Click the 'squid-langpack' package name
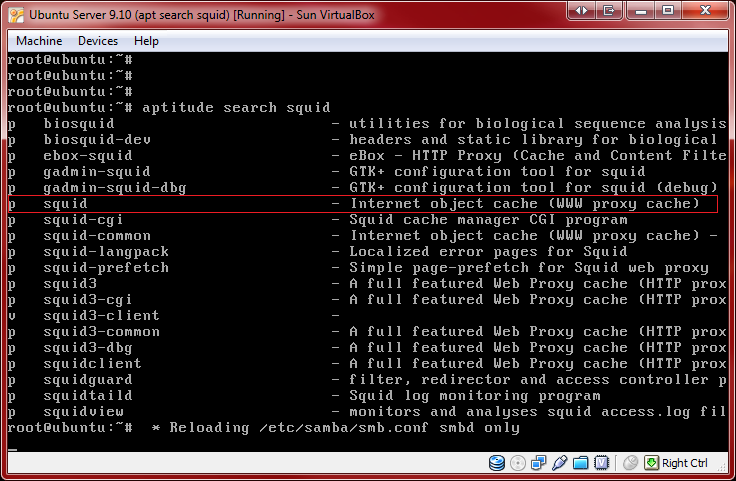The height and width of the screenshot is (481, 736). [106, 252]
